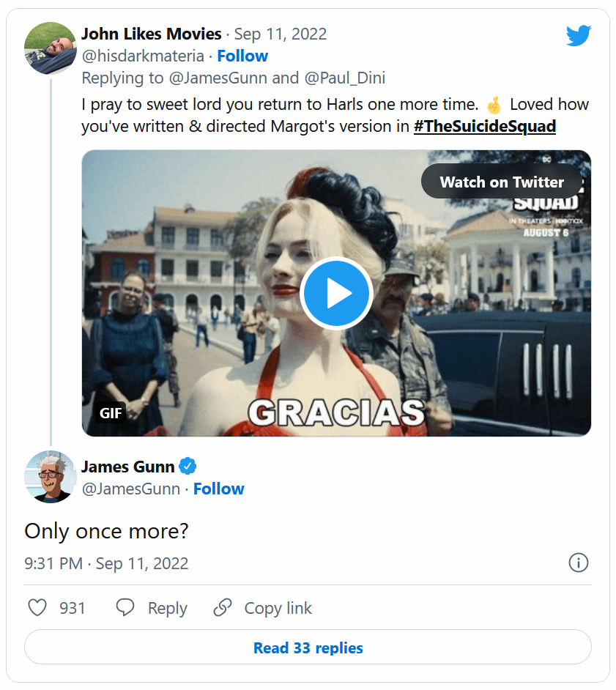The image size is (616, 690).
Task: Follow @hisdarkmateria account
Action: (242, 56)
